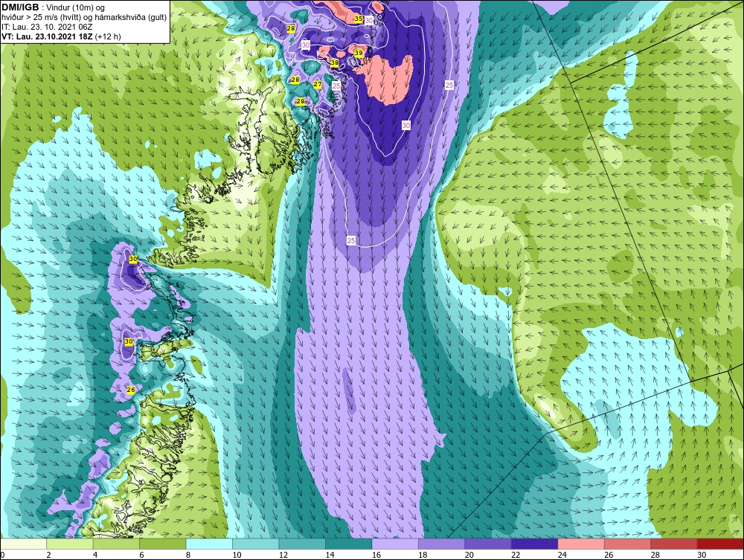The width and height of the screenshot is (744, 560).
Task: Click the legend scale number 24
Action: 562,555
